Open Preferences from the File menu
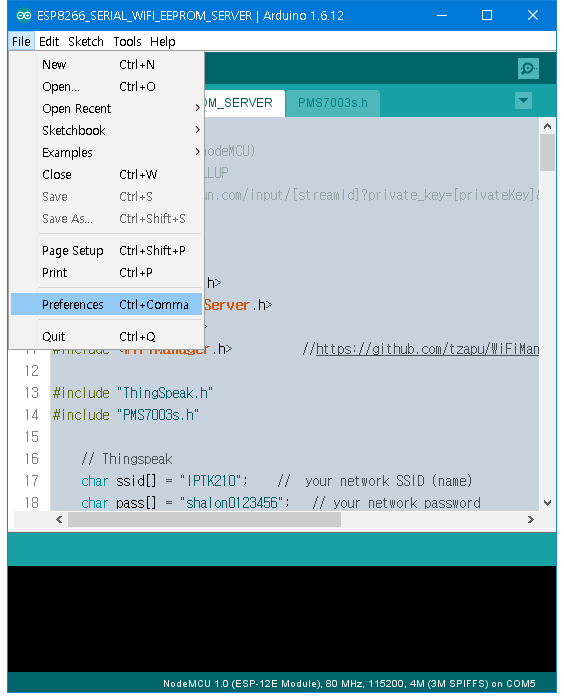Screen dimensions: 564x700 106,304
